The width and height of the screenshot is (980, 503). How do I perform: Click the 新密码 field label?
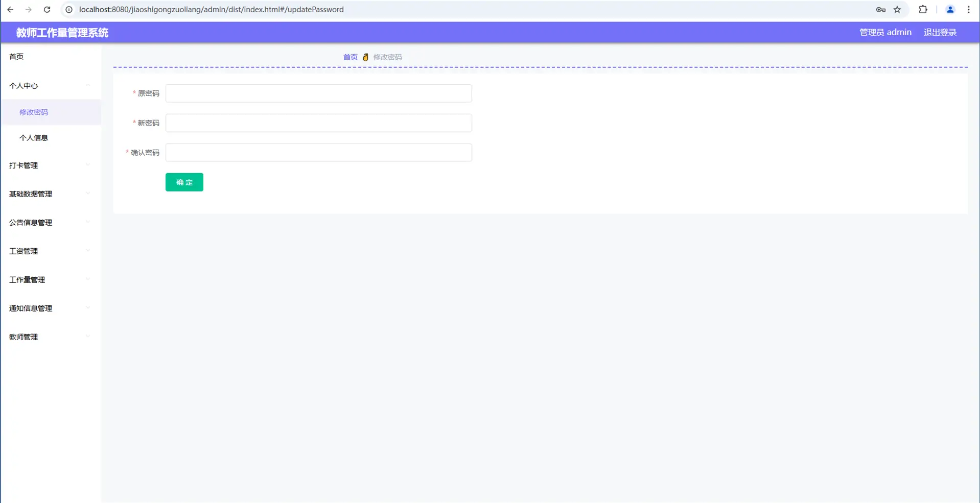click(x=149, y=123)
